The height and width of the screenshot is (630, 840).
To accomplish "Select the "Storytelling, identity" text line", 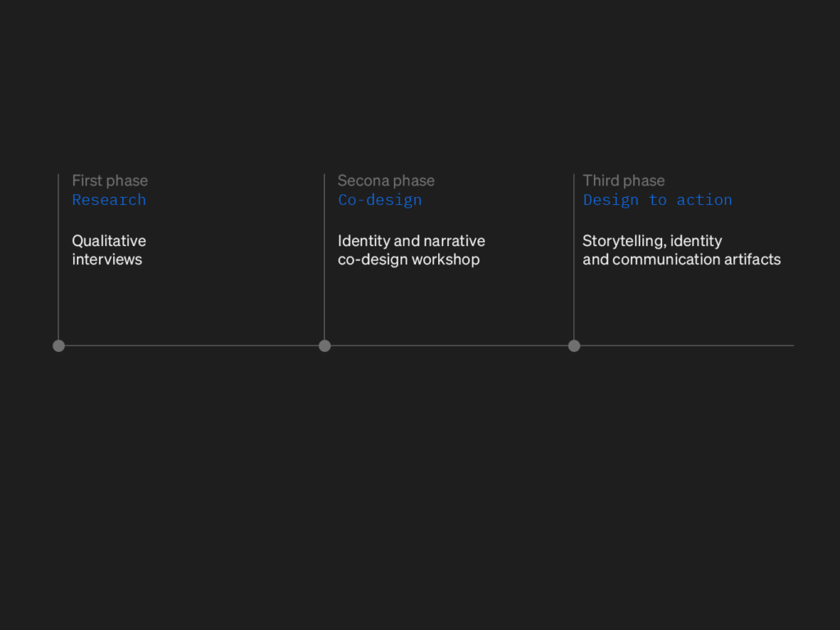I will click(652, 241).
